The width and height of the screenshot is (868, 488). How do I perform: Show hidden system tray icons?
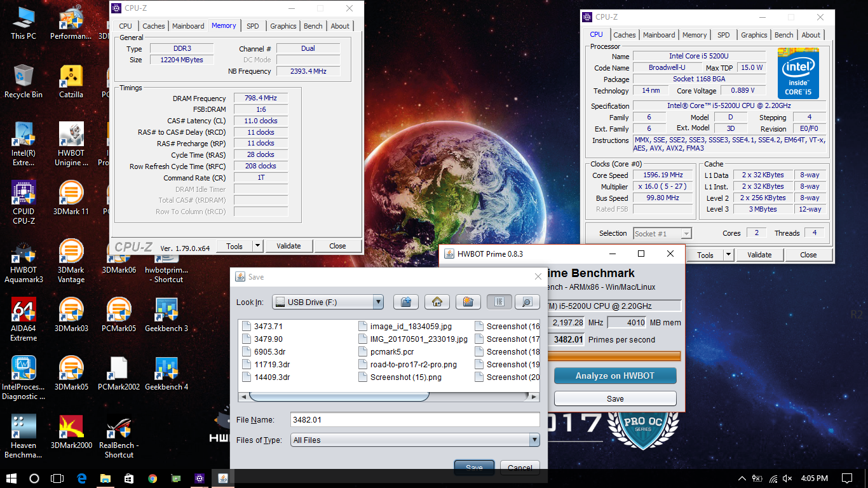click(x=742, y=478)
